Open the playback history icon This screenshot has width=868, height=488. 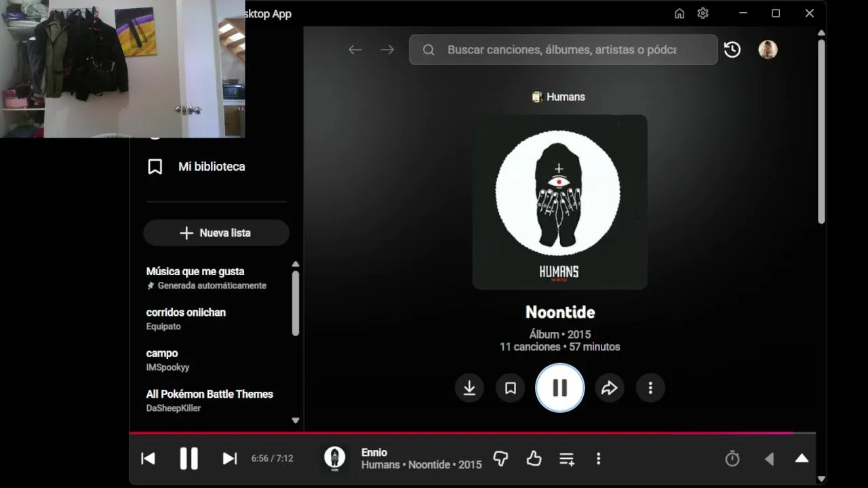[732, 49]
